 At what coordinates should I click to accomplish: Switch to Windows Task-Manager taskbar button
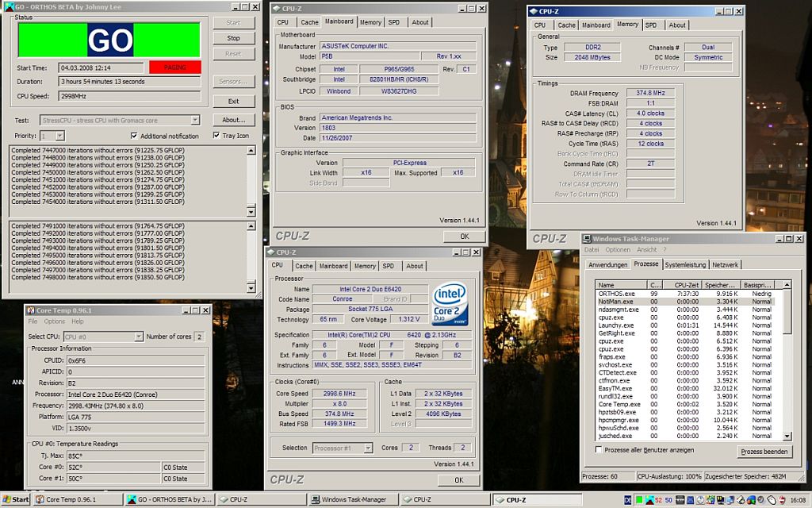coord(354,500)
